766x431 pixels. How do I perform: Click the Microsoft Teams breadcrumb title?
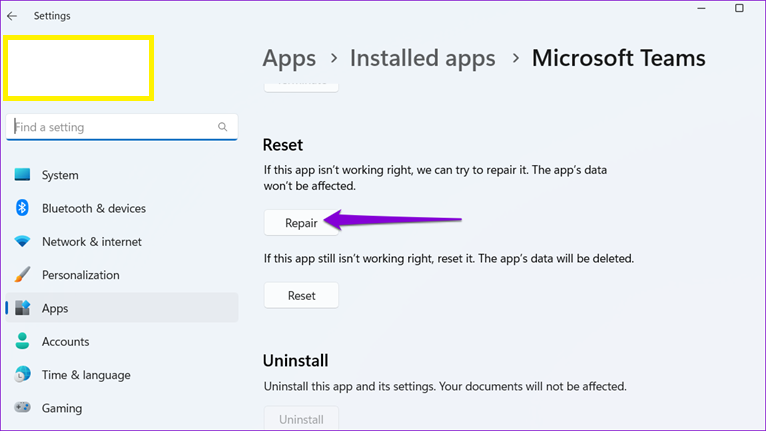click(618, 58)
